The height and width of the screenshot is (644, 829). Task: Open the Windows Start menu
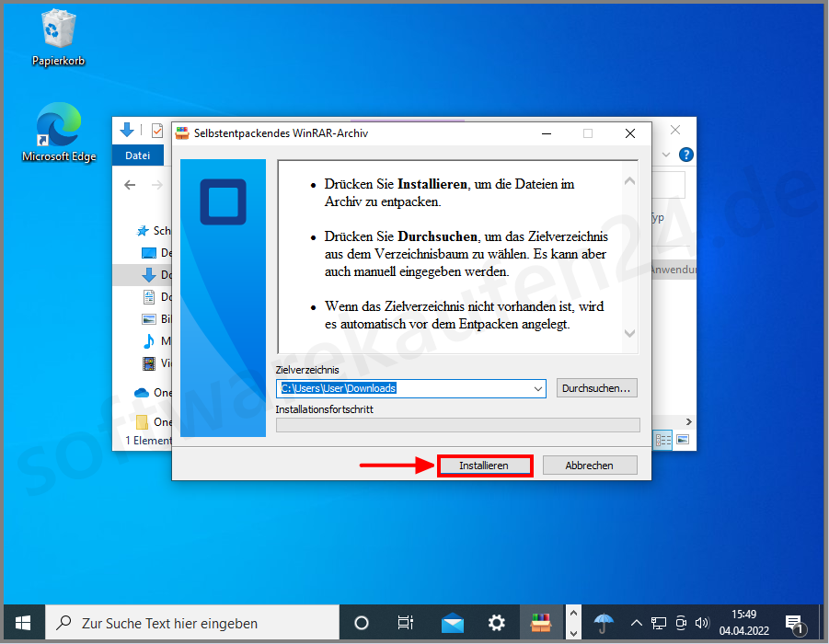coord(23,624)
